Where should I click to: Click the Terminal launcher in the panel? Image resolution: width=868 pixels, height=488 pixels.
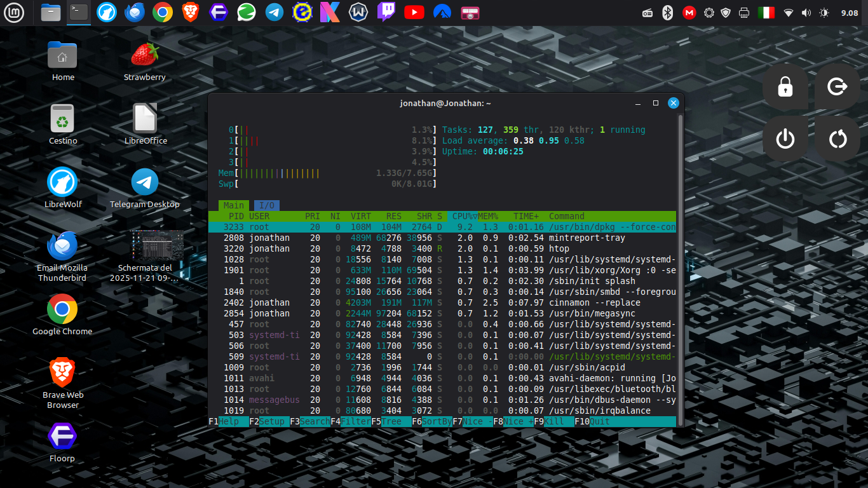coord(79,12)
